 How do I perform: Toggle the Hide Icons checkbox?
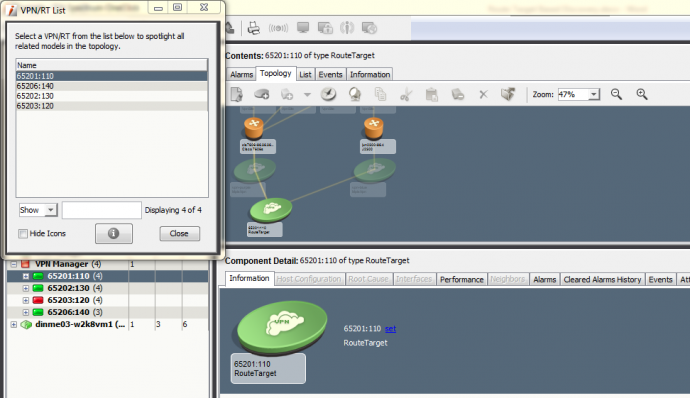coord(23,233)
